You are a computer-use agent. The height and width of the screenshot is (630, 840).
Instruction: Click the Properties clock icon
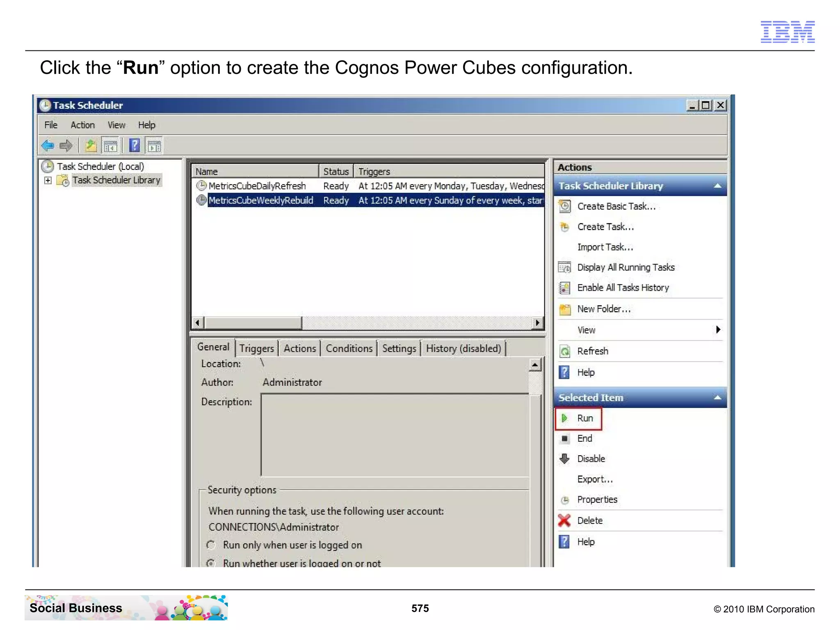point(565,500)
